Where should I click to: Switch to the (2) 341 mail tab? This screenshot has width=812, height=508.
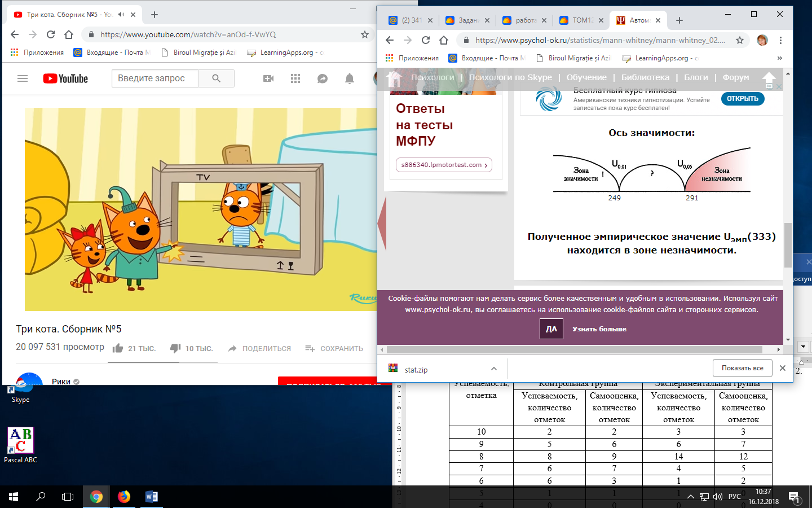tap(411, 20)
